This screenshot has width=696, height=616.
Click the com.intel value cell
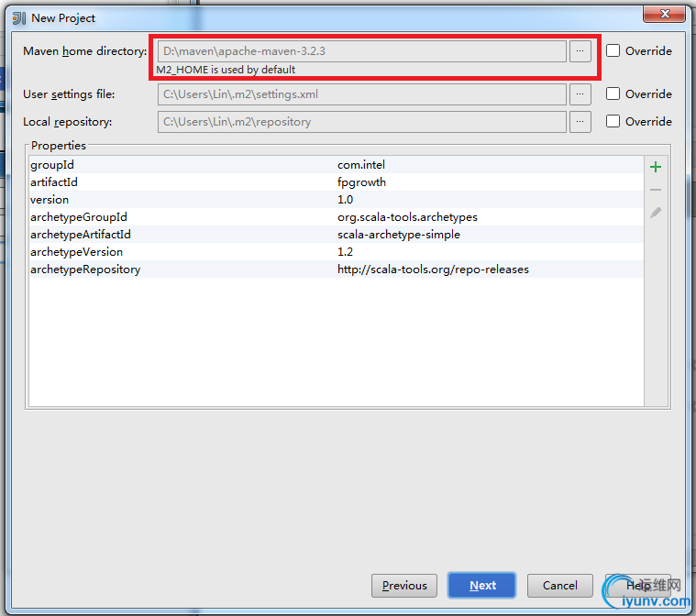[361, 165]
